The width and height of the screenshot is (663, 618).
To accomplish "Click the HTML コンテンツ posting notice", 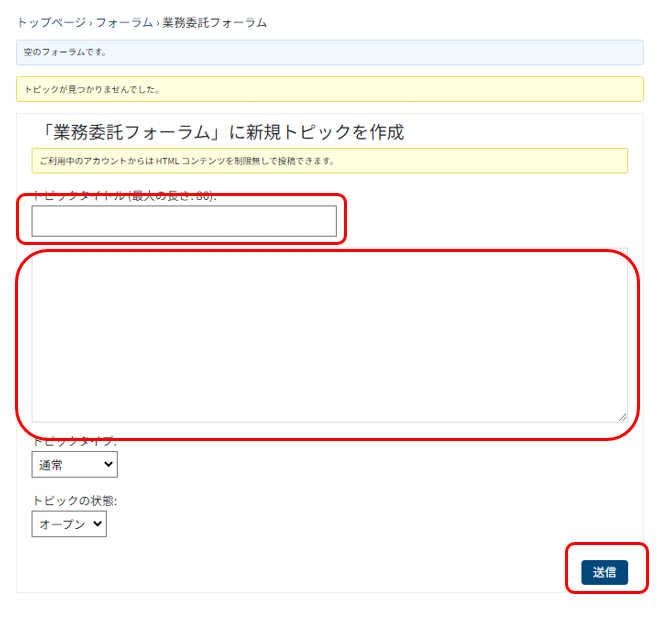I will 329,160.
